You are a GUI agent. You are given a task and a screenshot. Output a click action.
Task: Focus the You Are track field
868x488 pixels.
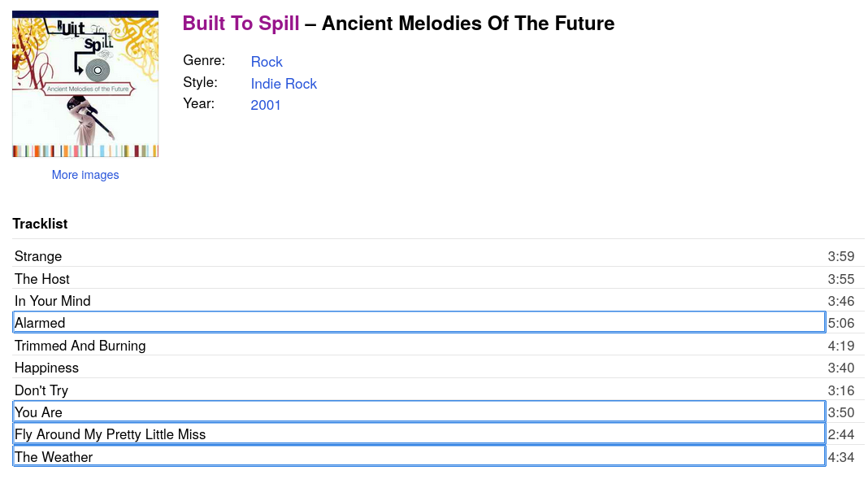(x=419, y=412)
